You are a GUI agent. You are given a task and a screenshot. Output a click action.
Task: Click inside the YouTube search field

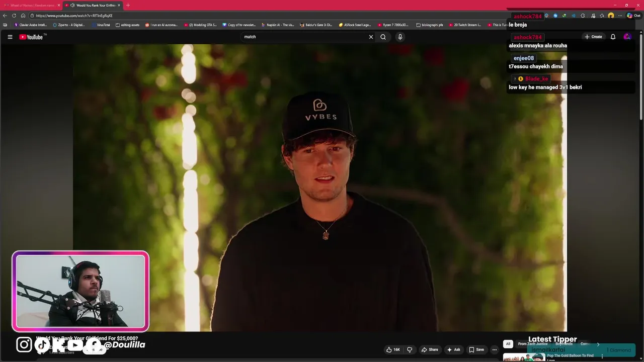point(304,37)
